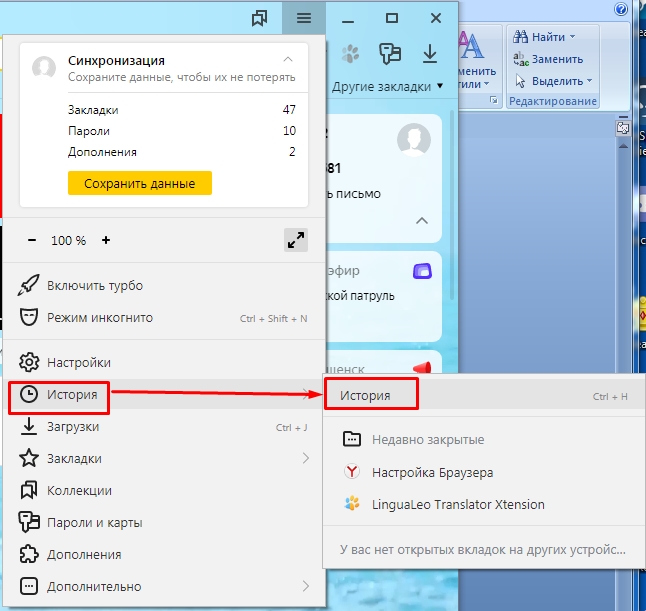Viewport: 646px width, 611px height.
Task: Click the Word scrollbar up arrow
Action: [623, 145]
